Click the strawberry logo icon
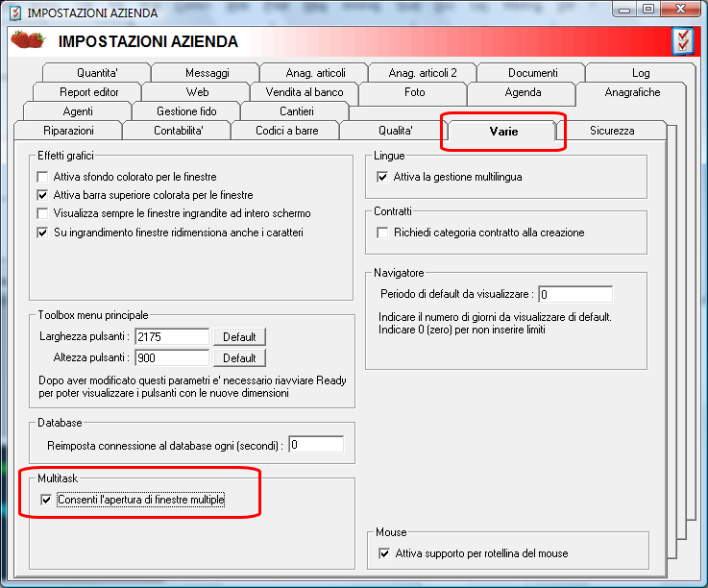Viewport: 708px width, 588px height. pyautogui.click(x=28, y=40)
